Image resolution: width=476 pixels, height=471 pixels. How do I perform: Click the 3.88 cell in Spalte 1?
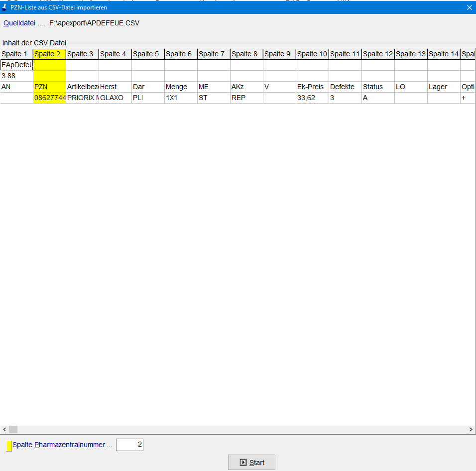pos(16,76)
